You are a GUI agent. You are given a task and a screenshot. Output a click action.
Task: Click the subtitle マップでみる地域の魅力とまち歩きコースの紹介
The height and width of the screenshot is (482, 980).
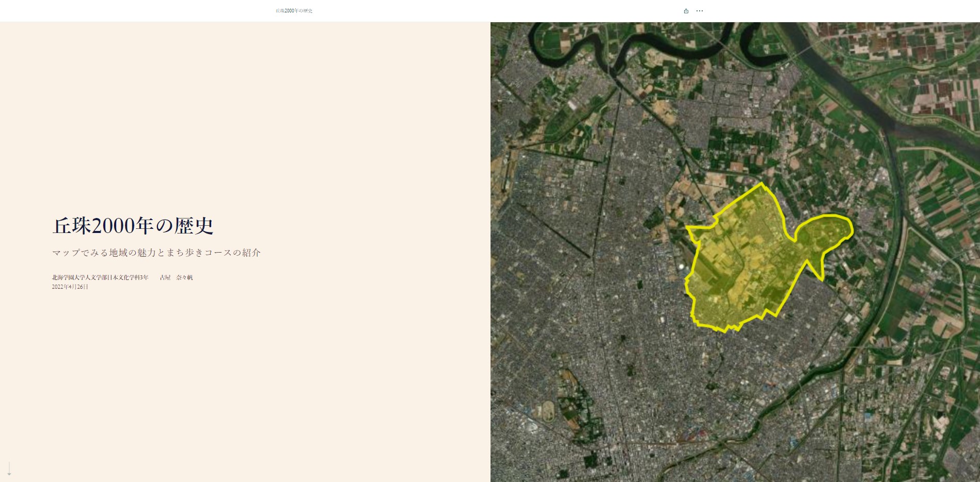point(156,253)
